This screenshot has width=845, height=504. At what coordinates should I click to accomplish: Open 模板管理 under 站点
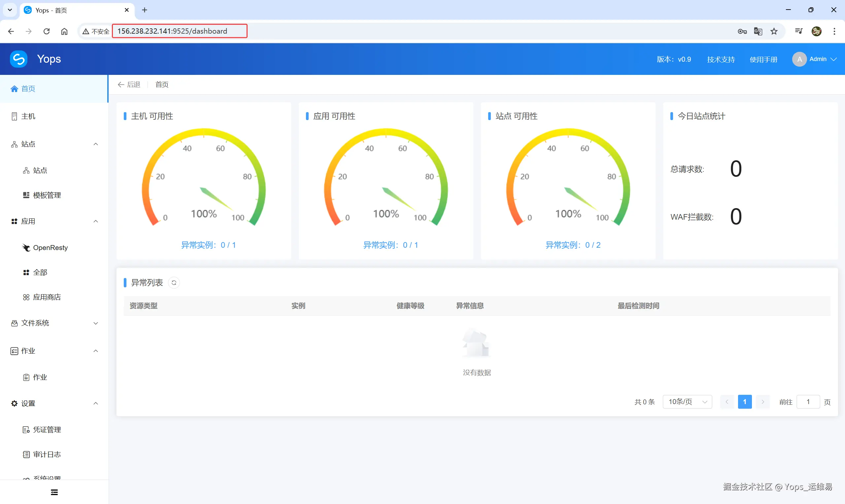(x=47, y=195)
